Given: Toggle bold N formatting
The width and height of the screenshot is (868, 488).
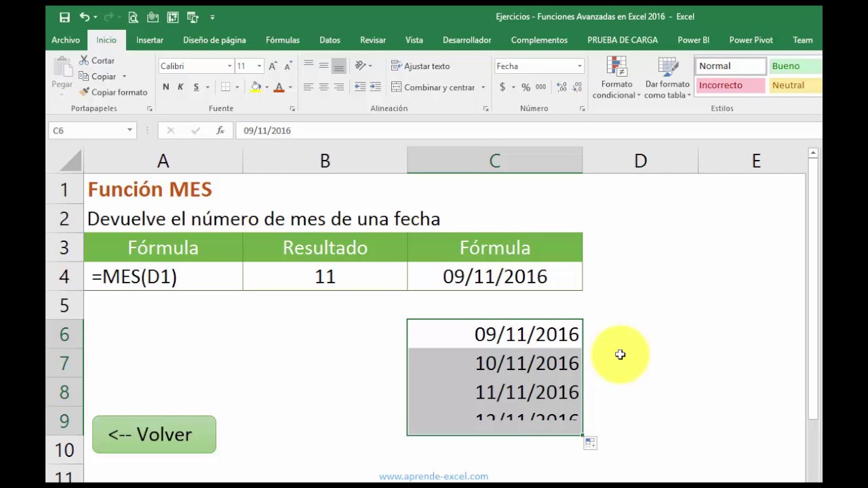Looking at the screenshot, I should (165, 87).
